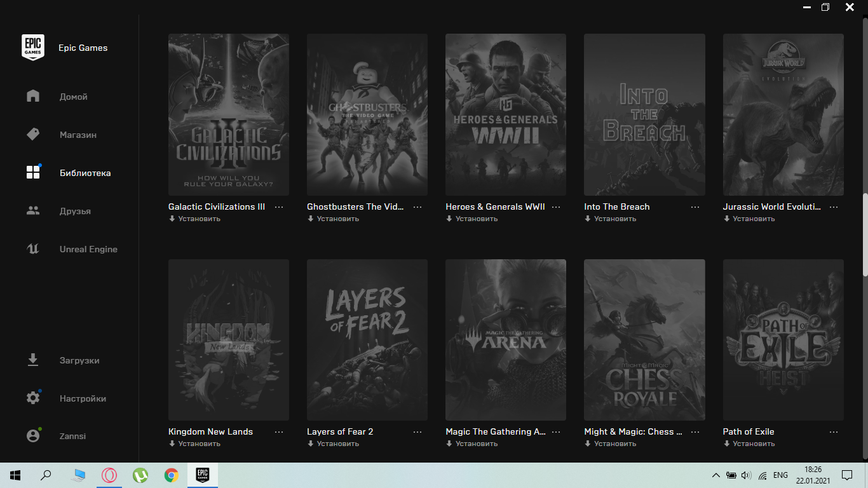
Task: Open options dots for Galactic Civilizations III
Action: 279,207
